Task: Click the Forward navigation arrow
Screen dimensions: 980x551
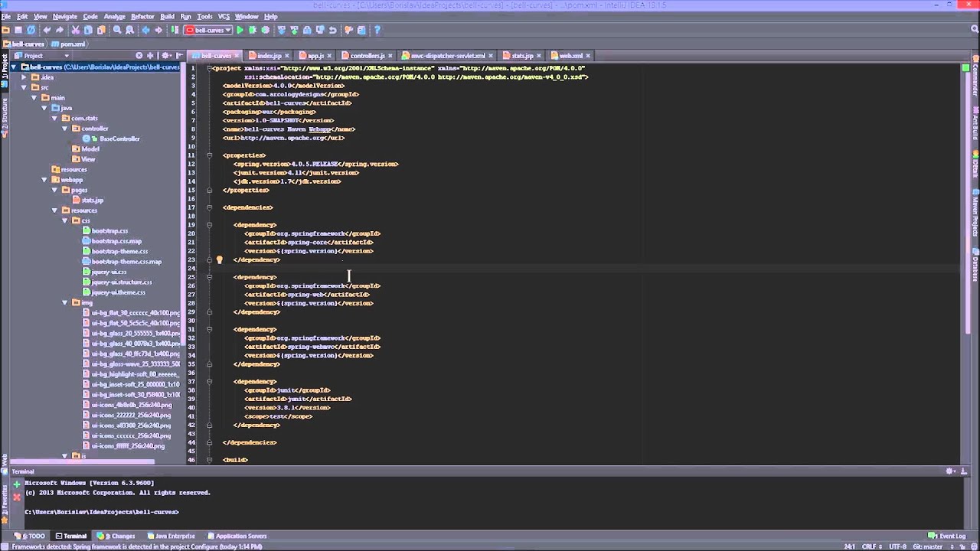Action: (158, 30)
